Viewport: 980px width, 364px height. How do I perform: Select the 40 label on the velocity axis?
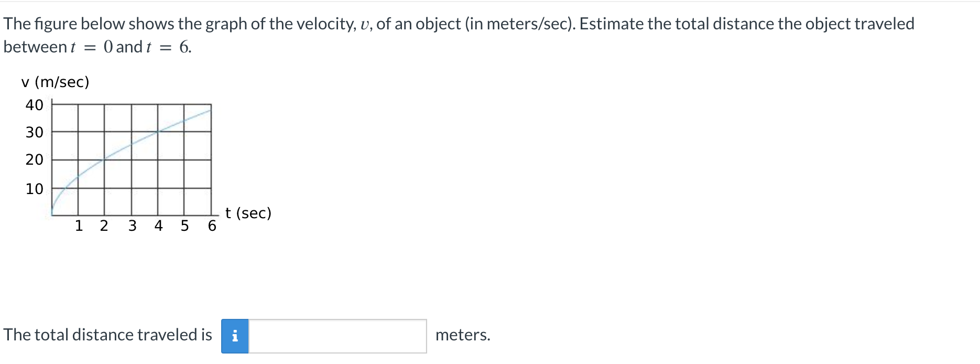click(x=35, y=105)
